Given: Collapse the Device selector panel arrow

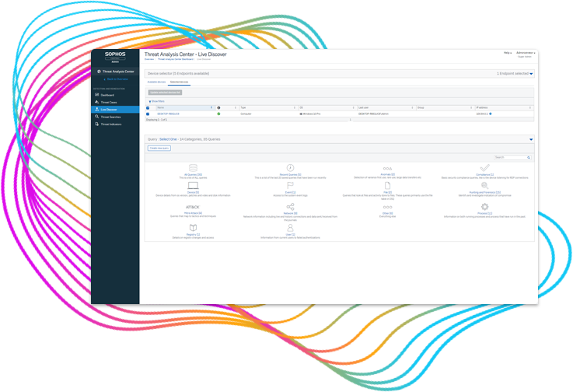Looking at the screenshot, I should tap(532, 74).
